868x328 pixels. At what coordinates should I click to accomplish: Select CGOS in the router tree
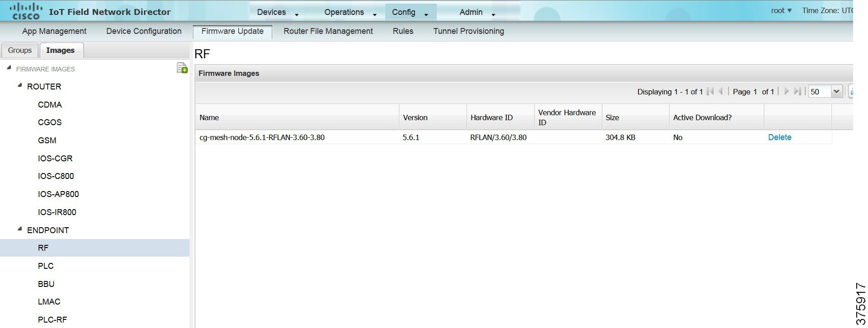(x=50, y=122)
